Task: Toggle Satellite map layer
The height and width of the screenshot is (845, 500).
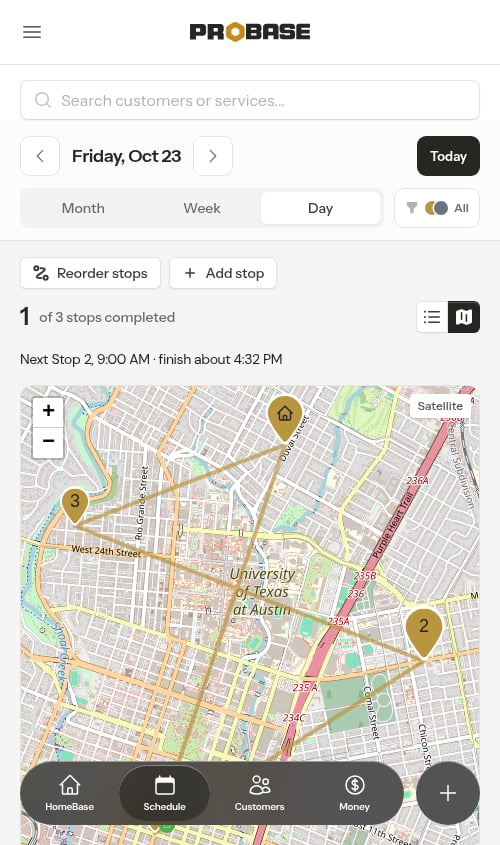Action: pyautogui.click(x=440, y=406)
